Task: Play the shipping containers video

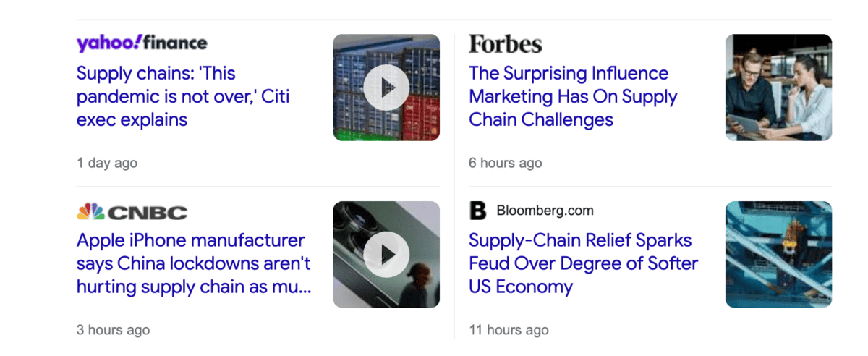Action: 386,88
